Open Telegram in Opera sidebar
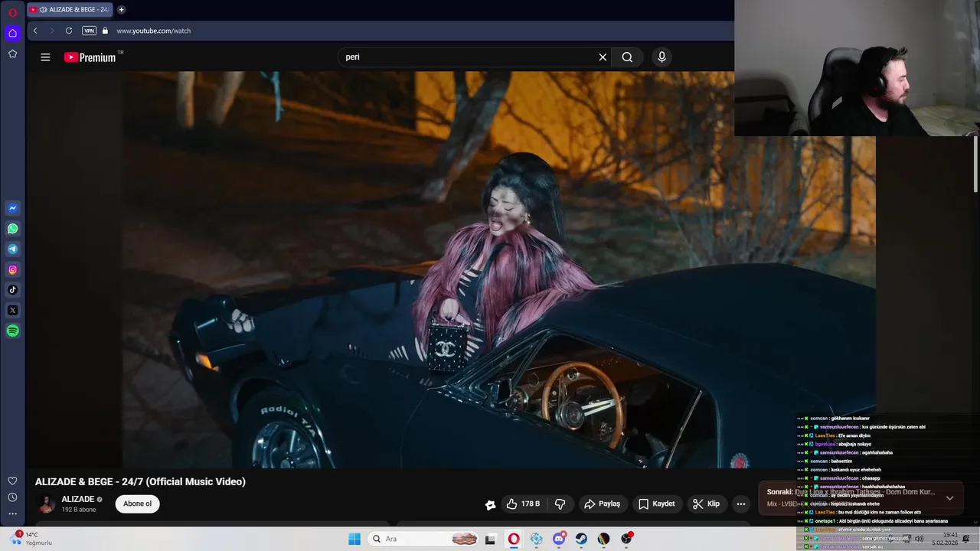Image resolution: width=980 pixels, height=551 pixels. pyautogui.click(x=13, y=249)
